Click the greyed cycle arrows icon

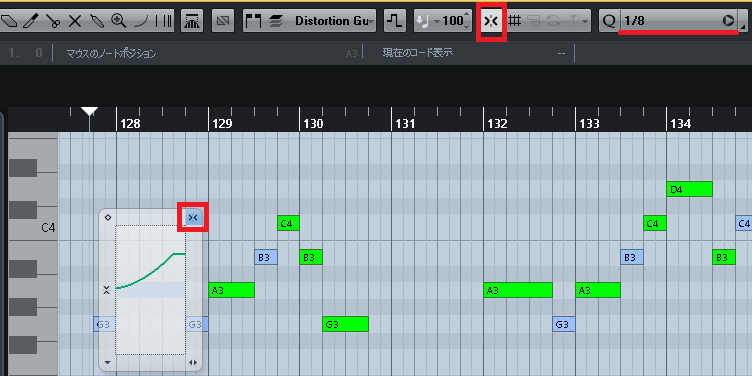point(554,21)
